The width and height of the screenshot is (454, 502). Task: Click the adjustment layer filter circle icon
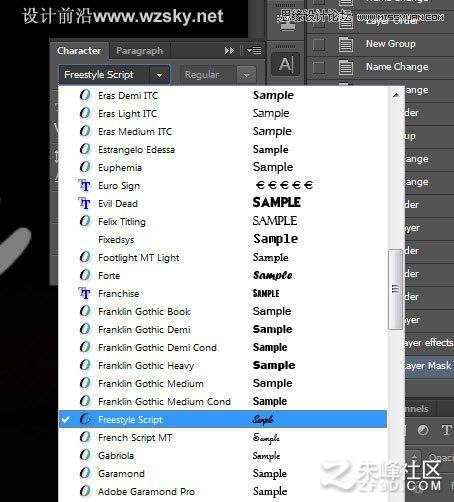[423, 430]
